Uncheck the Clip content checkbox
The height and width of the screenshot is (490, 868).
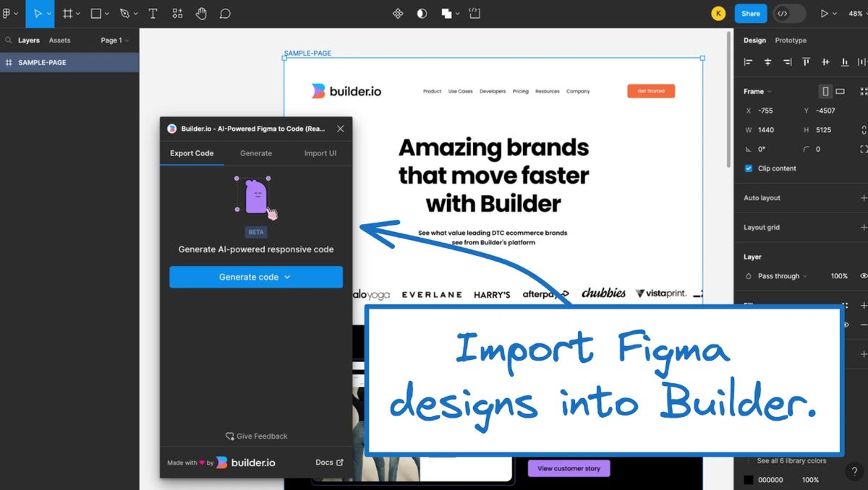coord(748,168)
